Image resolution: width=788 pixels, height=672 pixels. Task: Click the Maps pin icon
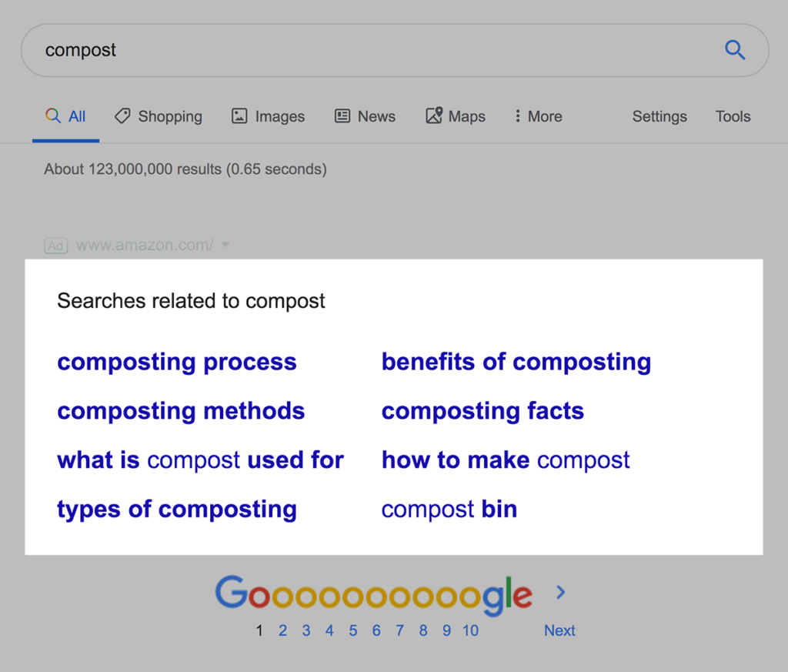[434, 116]
